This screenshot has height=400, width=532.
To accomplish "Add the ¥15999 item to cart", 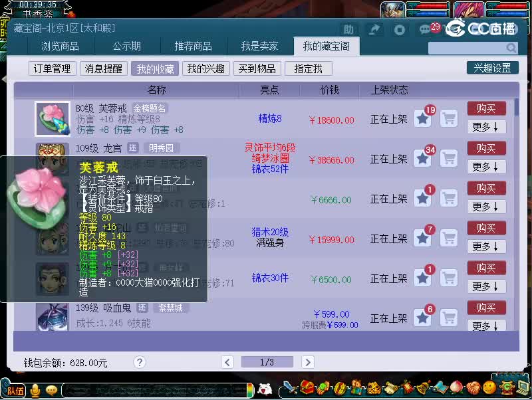I will tap(449, 238).
